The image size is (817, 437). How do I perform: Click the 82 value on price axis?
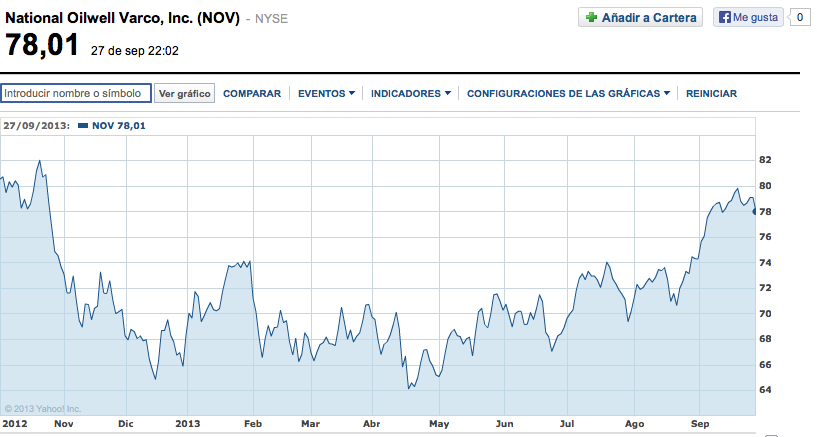tap(765, 160)
